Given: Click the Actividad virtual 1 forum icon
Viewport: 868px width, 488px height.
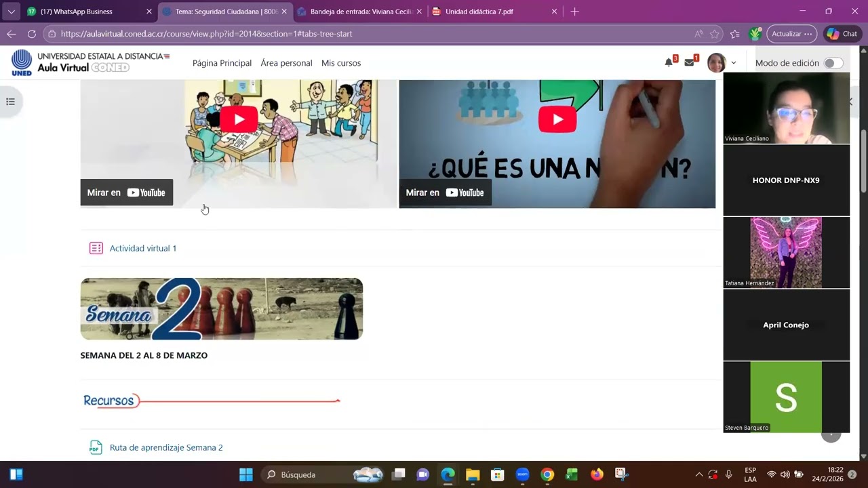Looking at the screenshot, I should coord(96,248).
